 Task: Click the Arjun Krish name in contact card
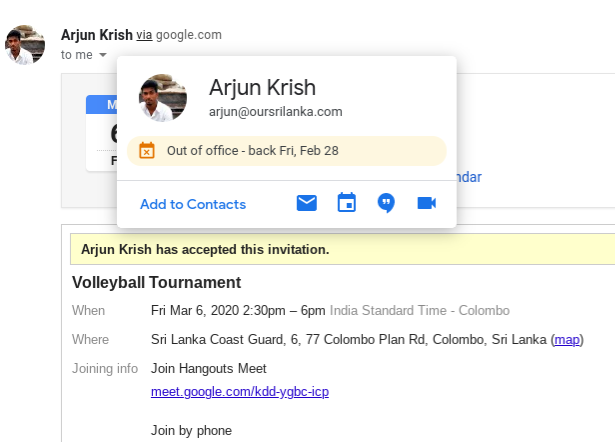[x=262, y=87]
